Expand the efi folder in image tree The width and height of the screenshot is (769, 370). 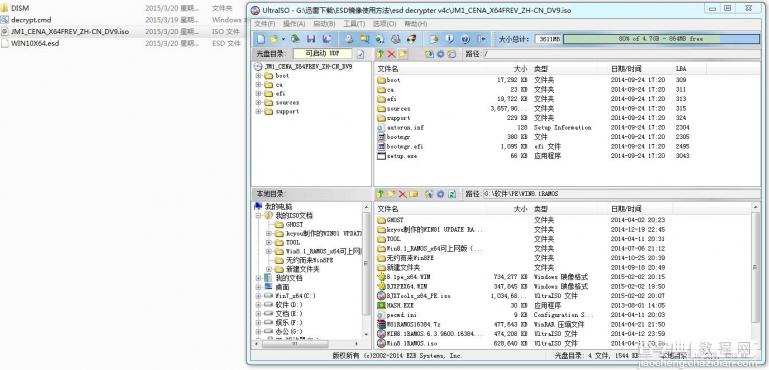tap(258, 94)
